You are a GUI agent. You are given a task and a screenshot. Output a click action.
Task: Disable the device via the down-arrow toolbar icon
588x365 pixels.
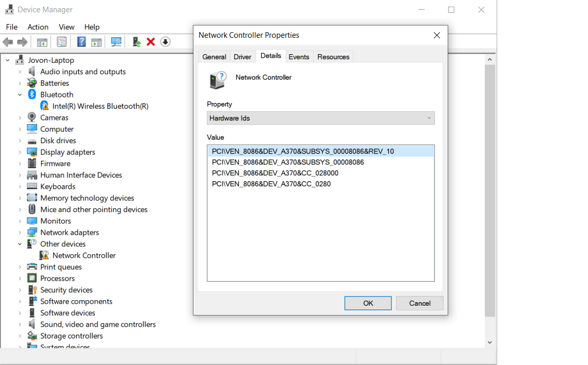coord(165,41)
